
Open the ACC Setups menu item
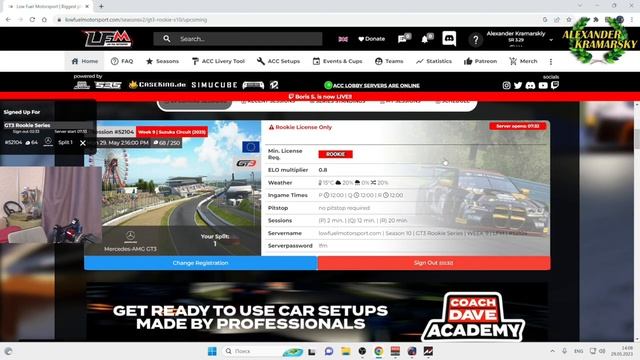(x=278, y=61)
